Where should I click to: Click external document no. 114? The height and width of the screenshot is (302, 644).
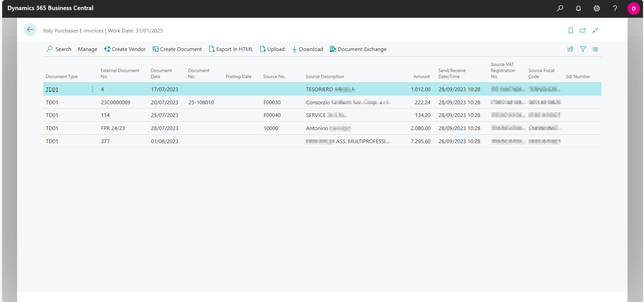105,115
